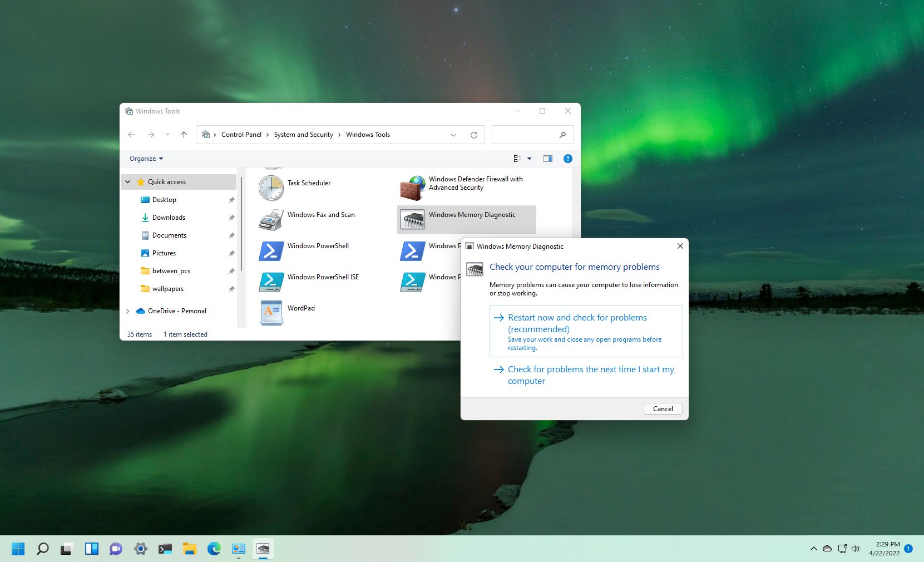Viewport: 924px width, 562px height.
Task: Go forward in Windows Tools explorer
Action: 151,135
